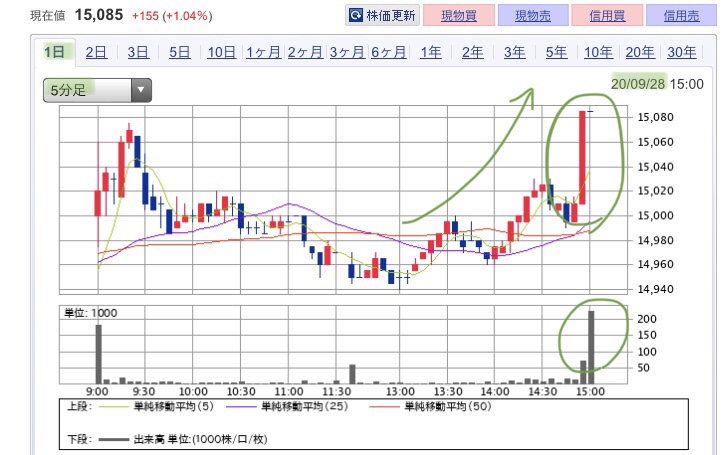Image resolution: width=723 pixels, height=455 pixels.
Task: Click the 15:00 time axis label
Action: click(x=590, y=391)
